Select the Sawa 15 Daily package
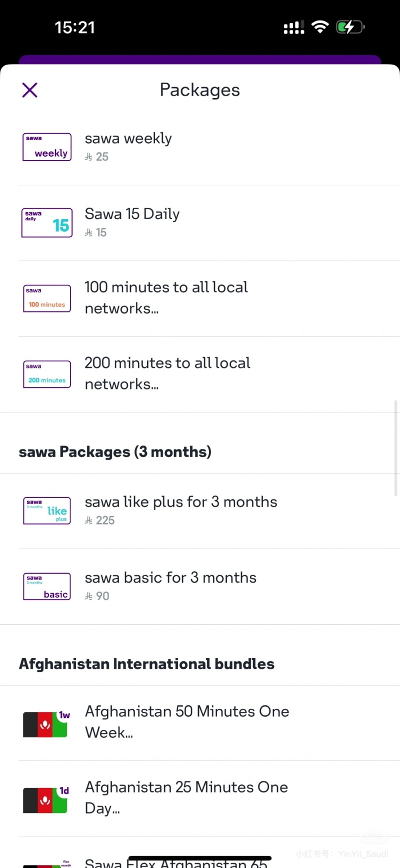This screenshot has height=868, width=400. (209, 223)
